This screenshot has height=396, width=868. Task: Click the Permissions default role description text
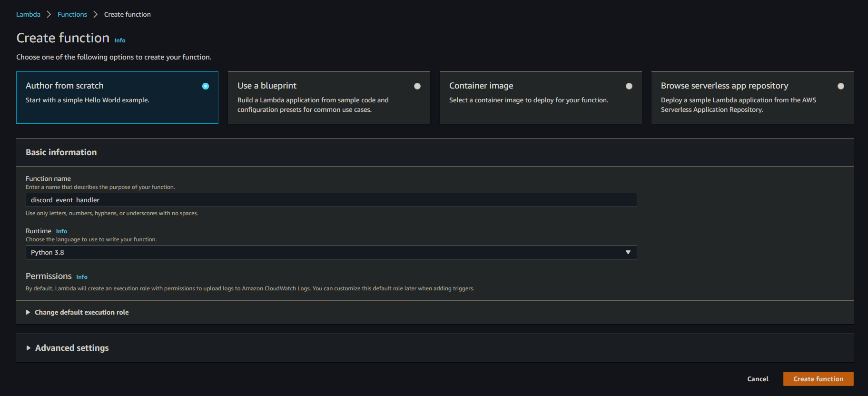click(x=250, y=288)
